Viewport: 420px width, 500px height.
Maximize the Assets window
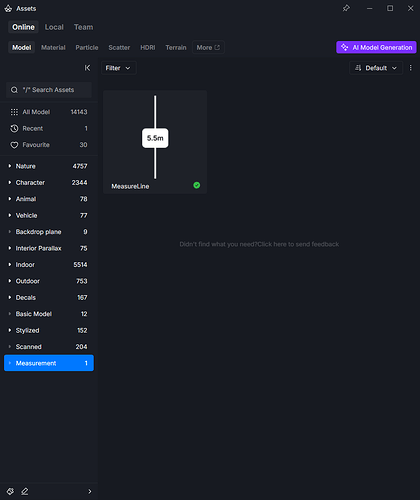tap(390, 8)
